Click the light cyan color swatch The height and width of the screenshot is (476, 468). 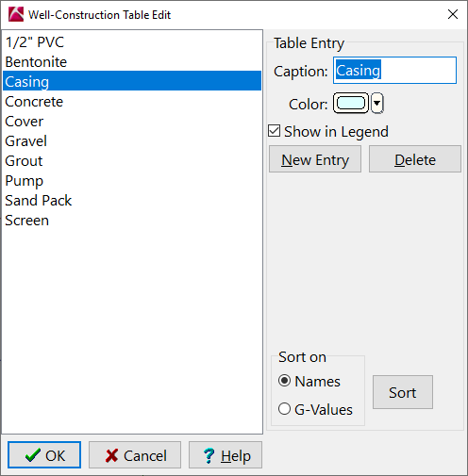(351, 103)
